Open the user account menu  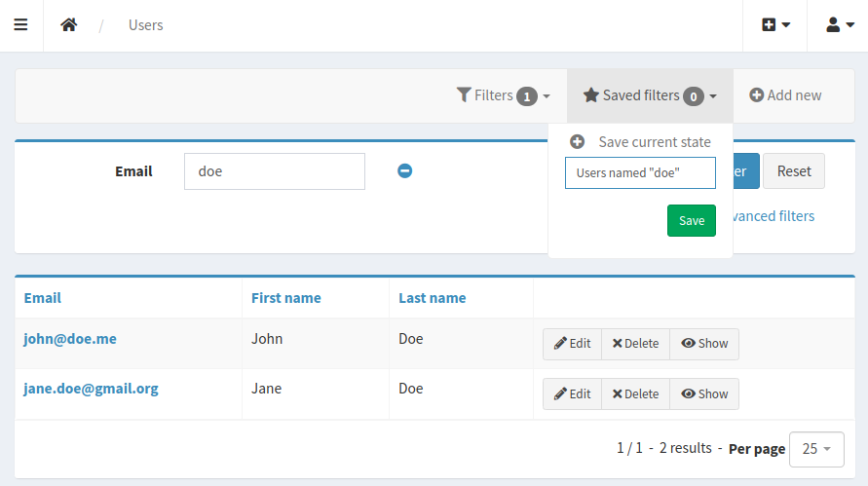click(840, 25)
